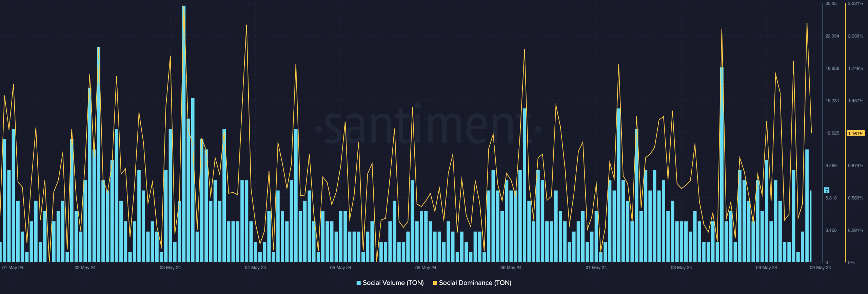Click the 6.313 volume axis value

point(831,198)
